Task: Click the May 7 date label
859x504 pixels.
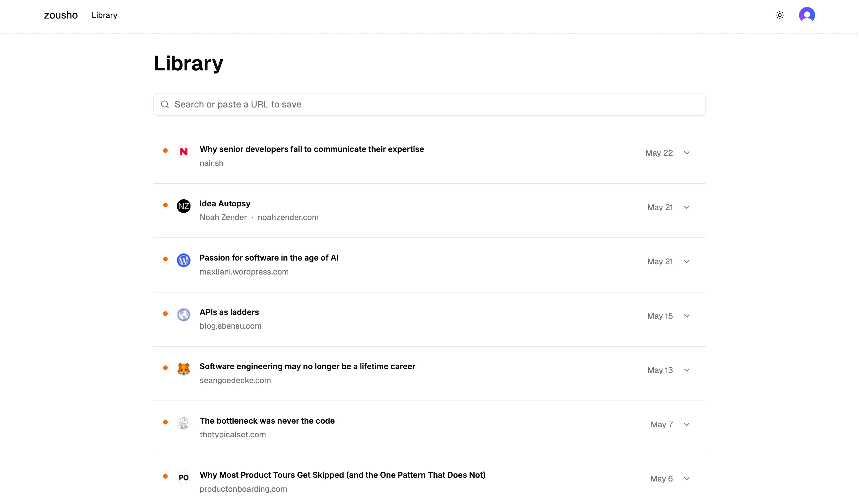Action: (x=661, y=424)
